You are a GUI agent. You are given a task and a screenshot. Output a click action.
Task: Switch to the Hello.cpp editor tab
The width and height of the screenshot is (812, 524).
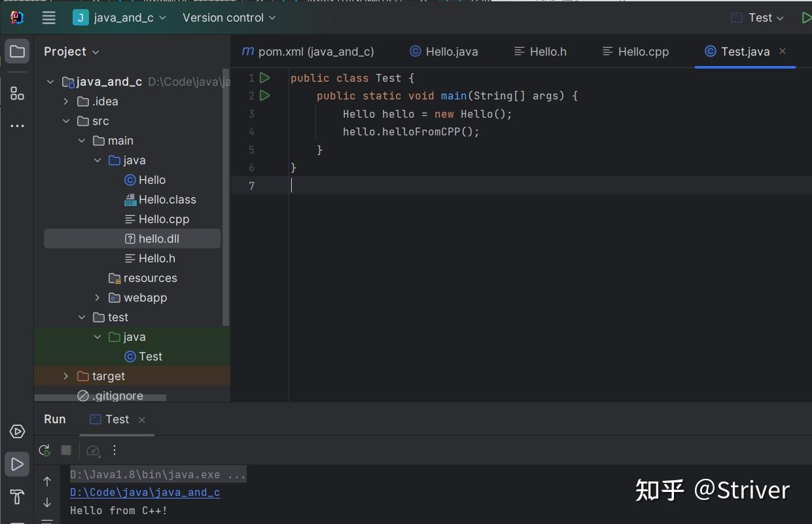tap(636, 52)
